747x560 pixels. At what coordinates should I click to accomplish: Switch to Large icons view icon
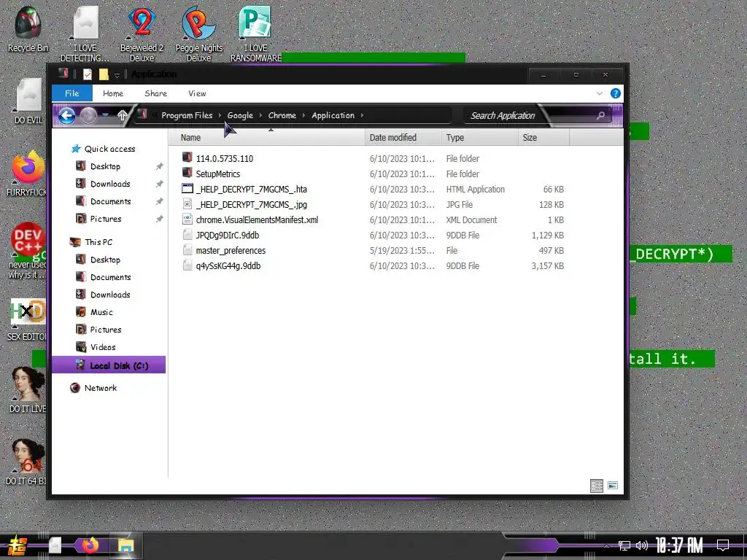(x=613, y=486)
